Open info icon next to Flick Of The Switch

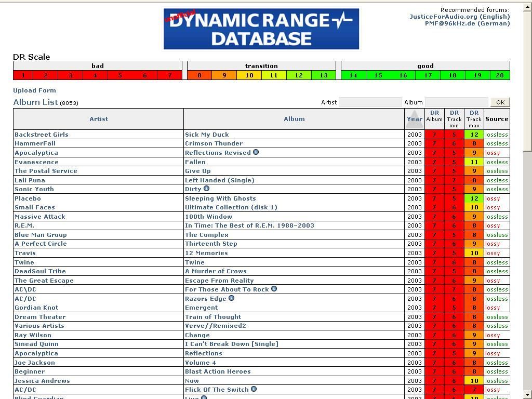pos(254,389)
